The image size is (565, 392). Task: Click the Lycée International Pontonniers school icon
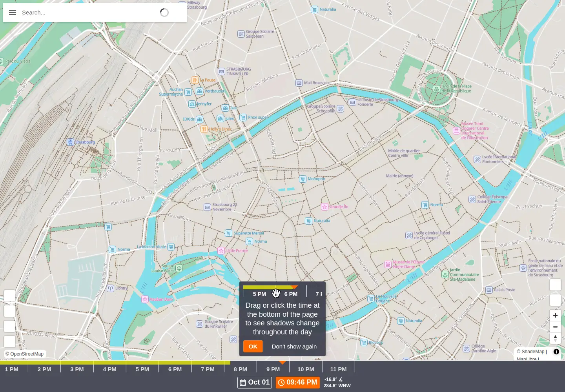click(478, 159)
